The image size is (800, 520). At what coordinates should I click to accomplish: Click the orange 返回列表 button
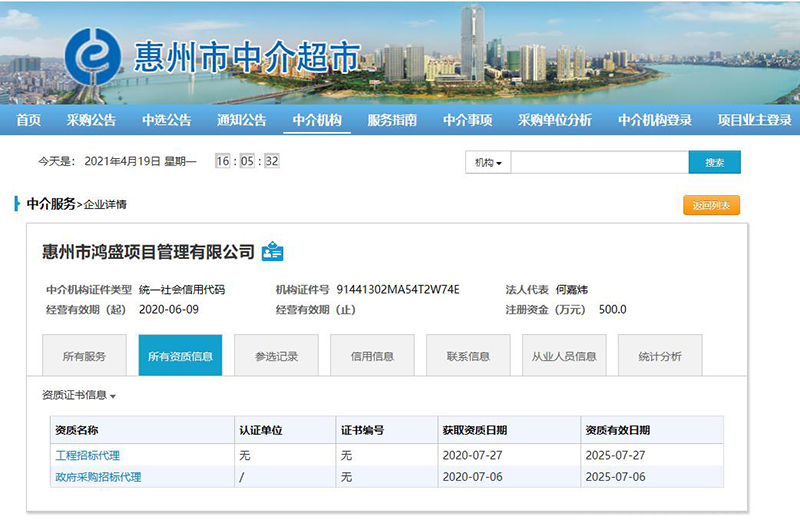pyautogui.click(x=711, y=205)
